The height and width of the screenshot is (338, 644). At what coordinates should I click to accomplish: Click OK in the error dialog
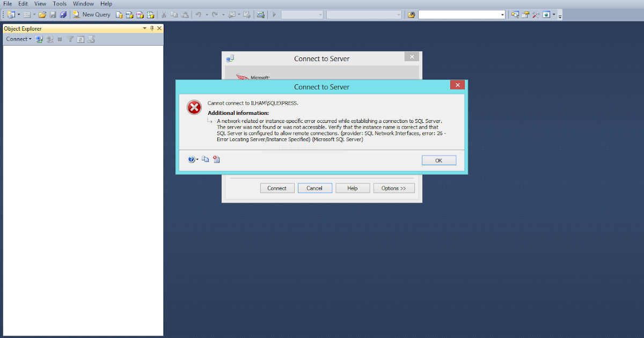click(x=438, y=160)
